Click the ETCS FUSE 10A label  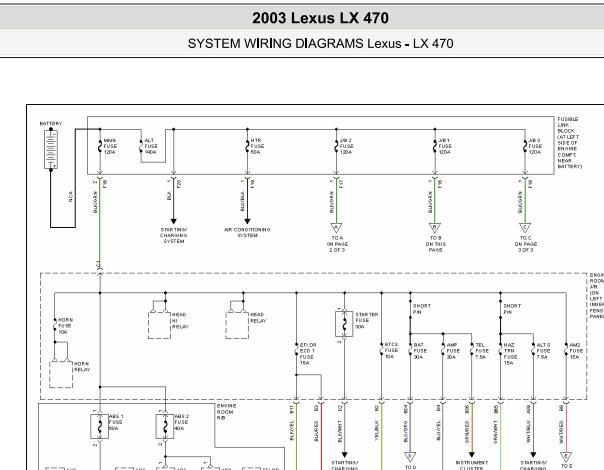[391, 351]
